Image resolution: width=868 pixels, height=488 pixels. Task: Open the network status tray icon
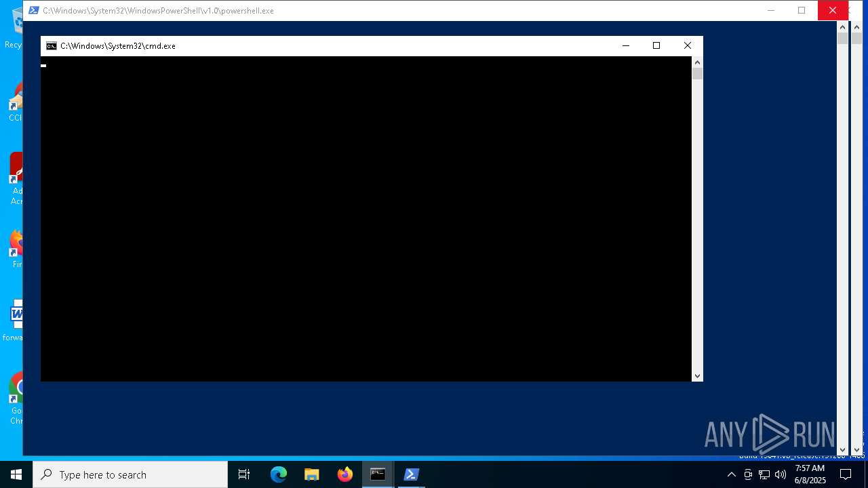(x=764, y=474)
